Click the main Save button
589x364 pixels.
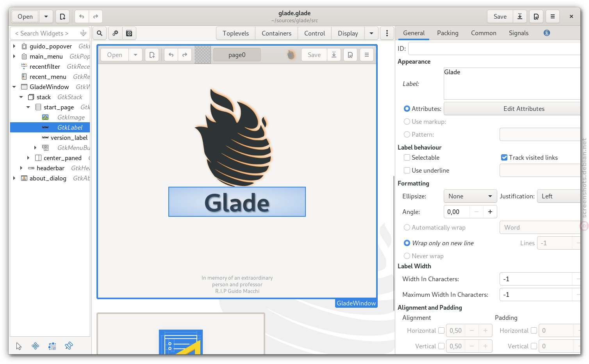pos(500,16)
